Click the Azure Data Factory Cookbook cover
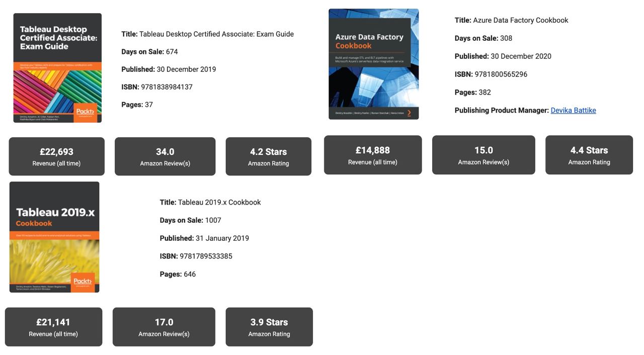Screen dimensions: 644x355 (373, 64)
